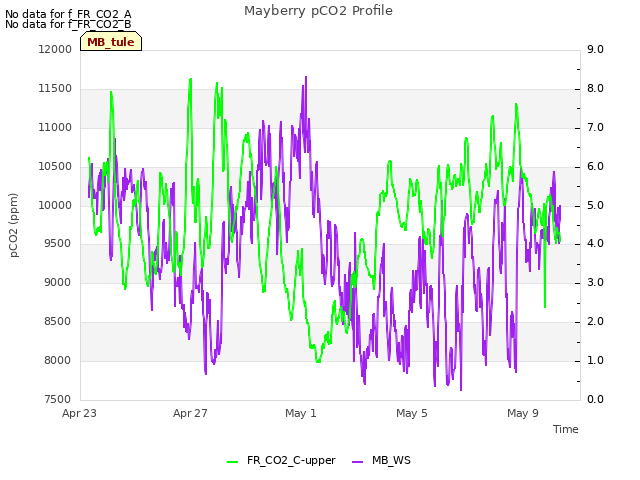The height and width of the screenshot is (480, 640).
Task: Click the 11500 left axis value
Action: point(55,89)
